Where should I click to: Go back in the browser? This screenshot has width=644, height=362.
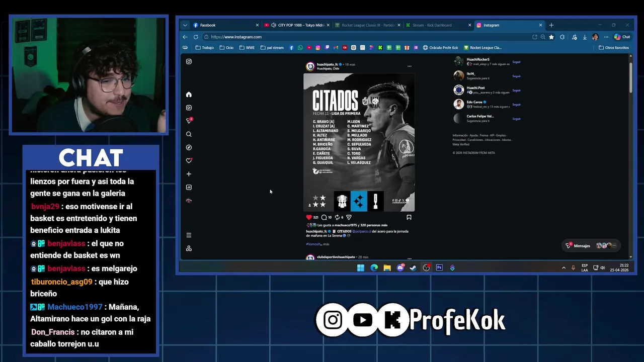coord(185,37)
